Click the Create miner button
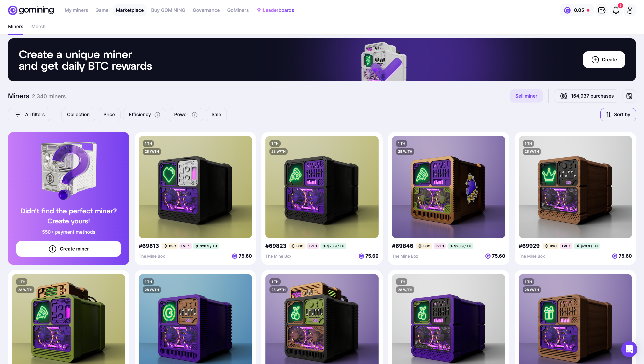644x364 pixels. [68, 248]
